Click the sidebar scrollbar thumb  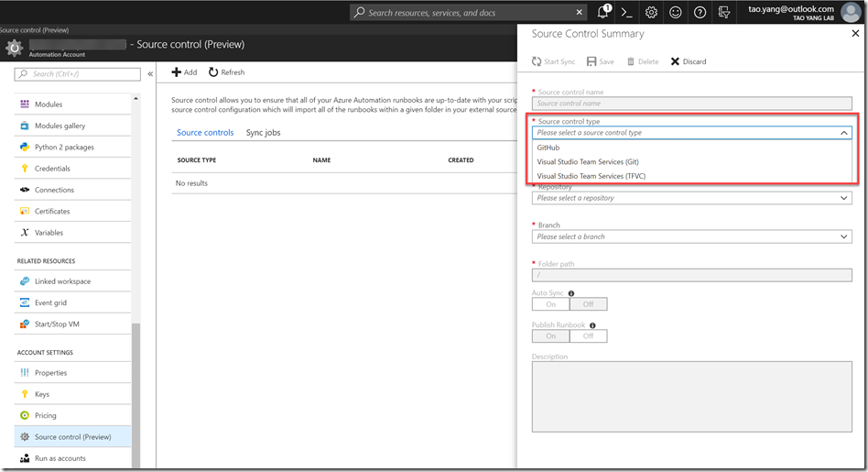click(136, 394)
